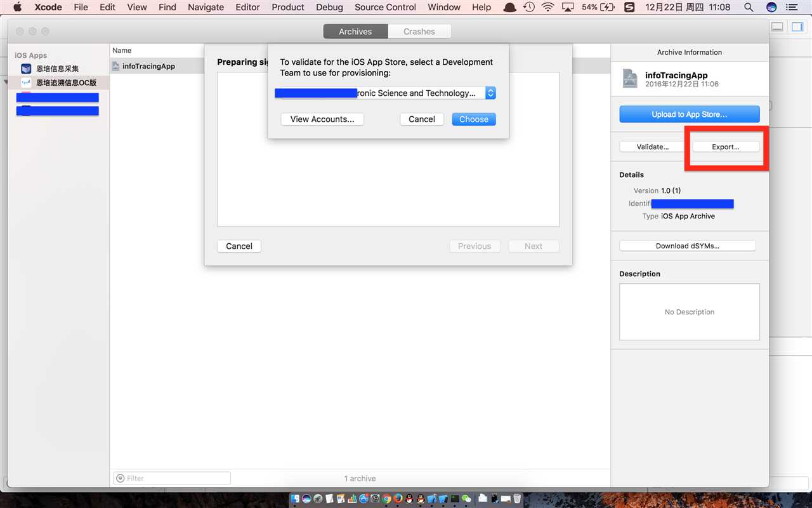Open the View menu
This screenshot has width=812, height=508.
[x=137, y=7]
